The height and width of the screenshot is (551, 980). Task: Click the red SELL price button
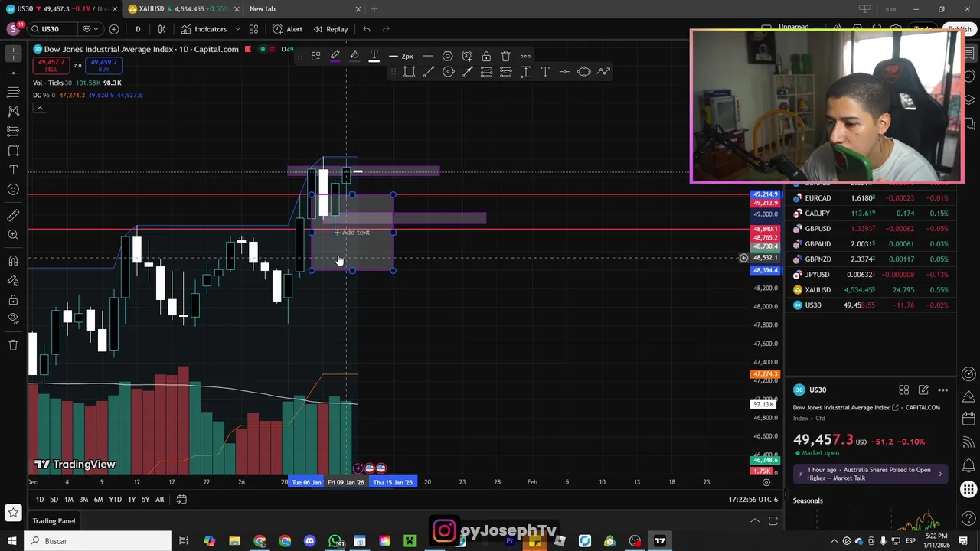tap(51, 65)
